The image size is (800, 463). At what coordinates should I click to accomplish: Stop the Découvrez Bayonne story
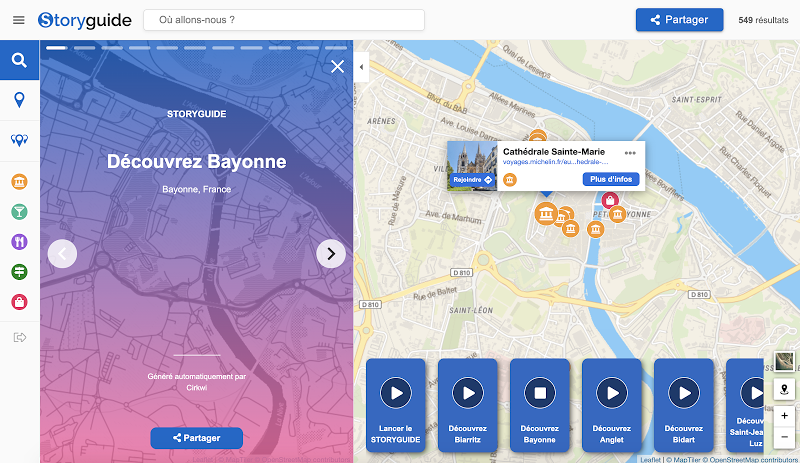point(539,393)
